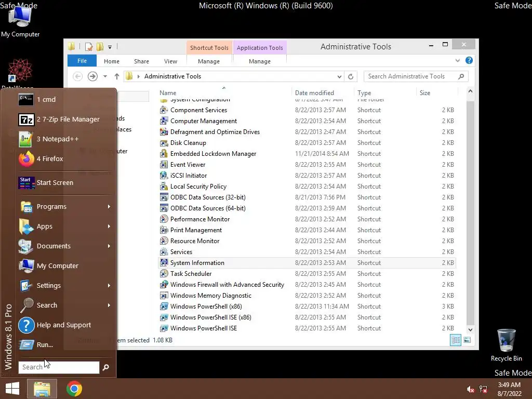Screen dimensions: 532x399
Task: Open Customize Quick Access Toolbar dropdown
Action: pyautogui.click(x=110, y=47)
